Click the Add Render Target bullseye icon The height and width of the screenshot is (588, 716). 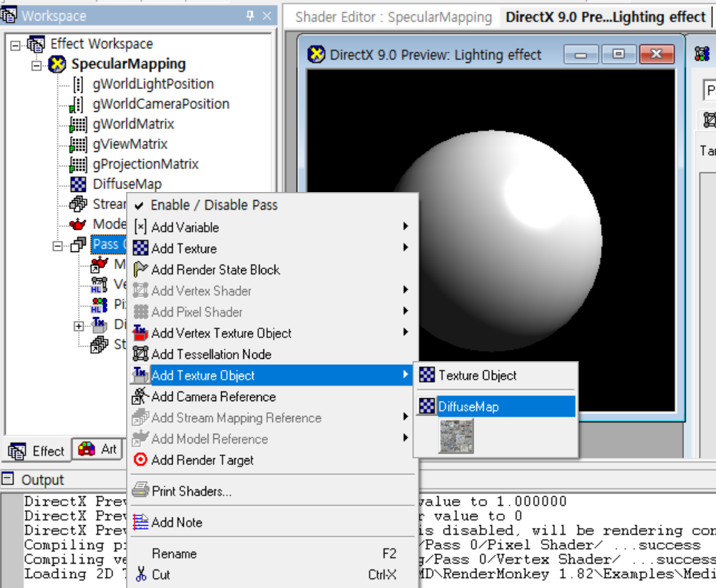140,460
